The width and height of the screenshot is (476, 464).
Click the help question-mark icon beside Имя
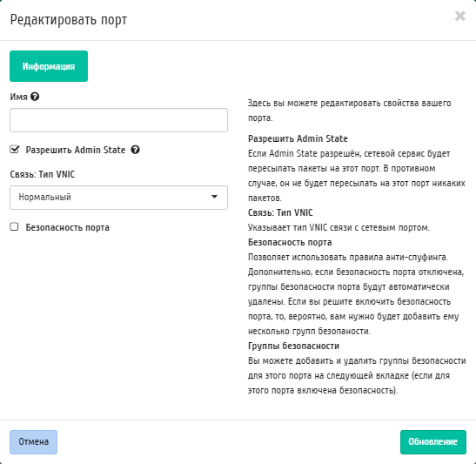click(x=35, y=97)
